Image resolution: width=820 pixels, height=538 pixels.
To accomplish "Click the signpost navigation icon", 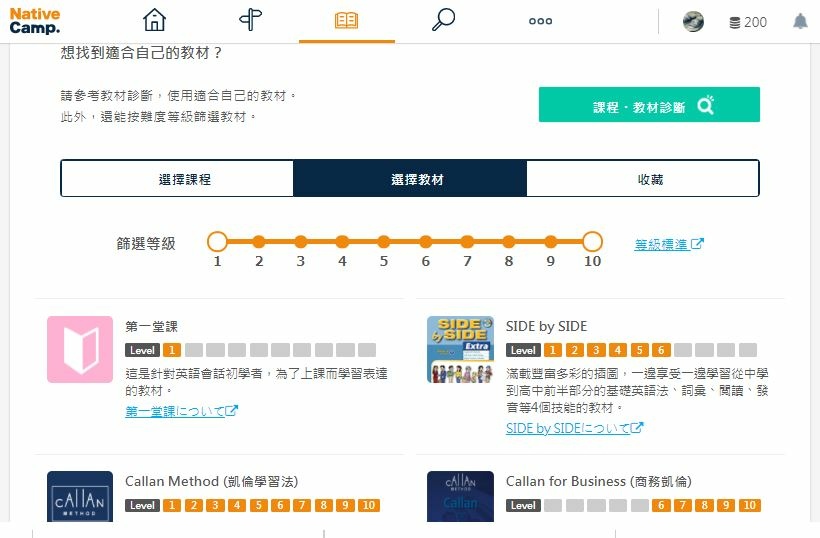I will [x=250, y=20].
